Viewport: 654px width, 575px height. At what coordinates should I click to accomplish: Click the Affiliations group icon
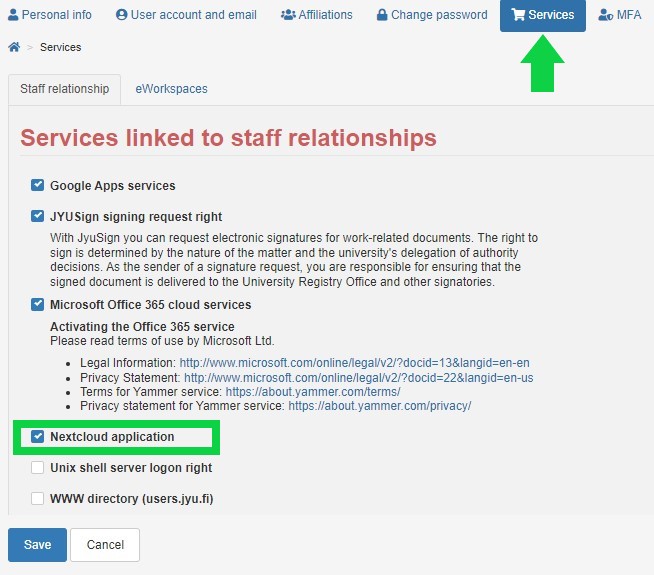(x=288, y=15)
